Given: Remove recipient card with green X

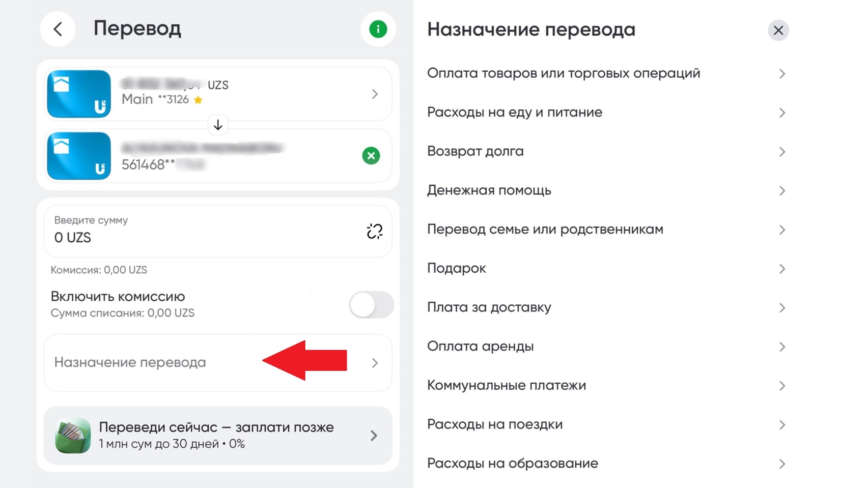Looking at the screenshot, I should 371,156.
